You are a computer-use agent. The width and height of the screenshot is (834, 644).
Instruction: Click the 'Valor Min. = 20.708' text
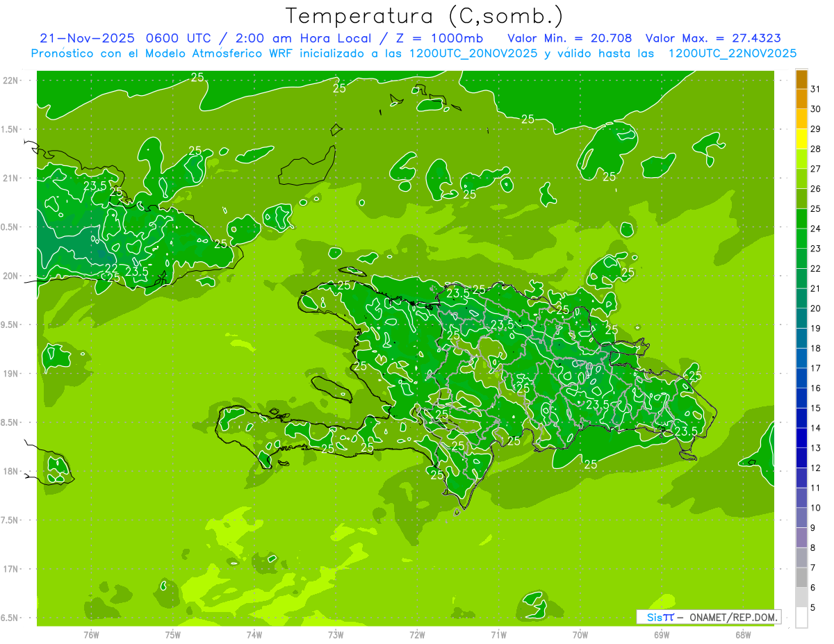pos(570,38)
